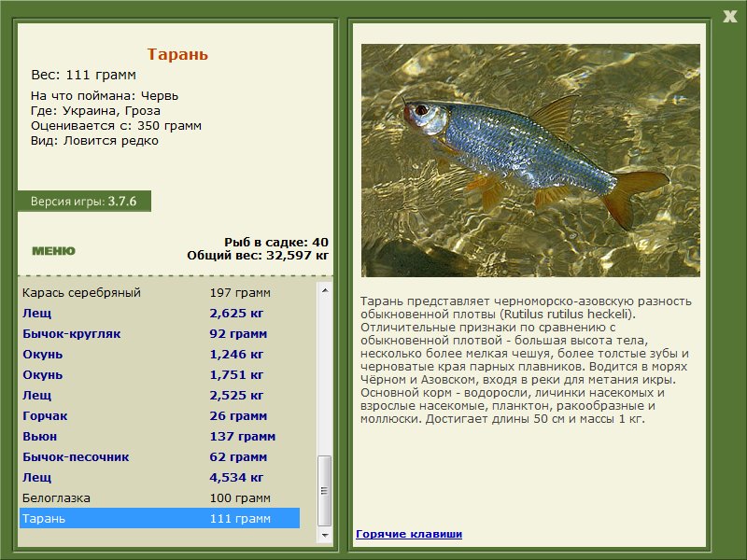Close the fish info window

(729, 16)
